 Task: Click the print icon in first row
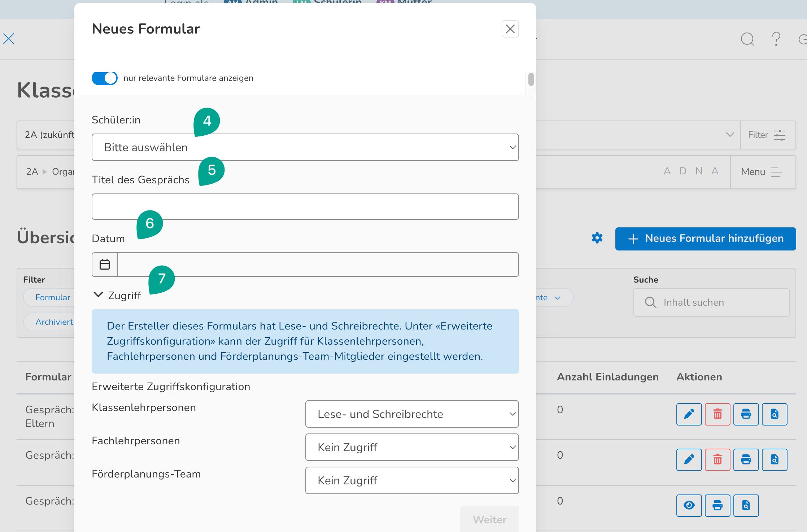coord(746,414)
